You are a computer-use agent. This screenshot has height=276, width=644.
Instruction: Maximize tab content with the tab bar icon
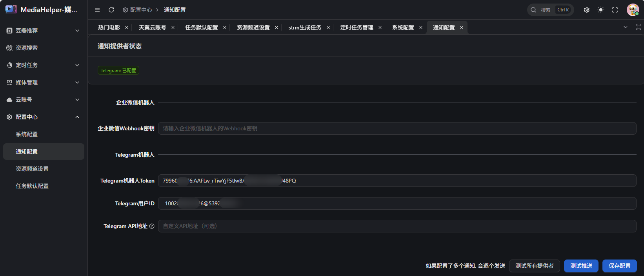point(638,27)
